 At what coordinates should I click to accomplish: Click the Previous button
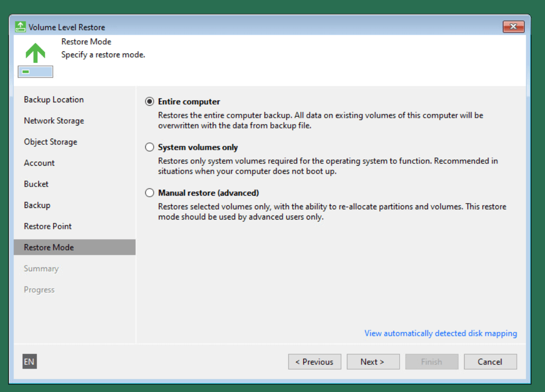click(314, 361)
